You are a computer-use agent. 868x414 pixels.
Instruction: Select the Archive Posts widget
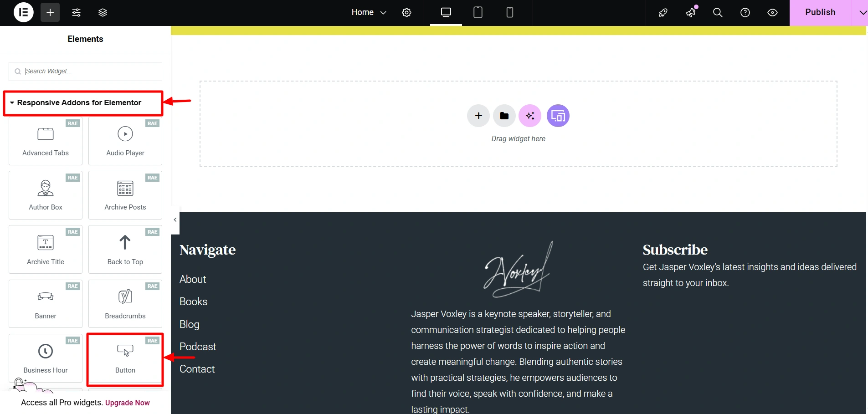coord(125,195)
